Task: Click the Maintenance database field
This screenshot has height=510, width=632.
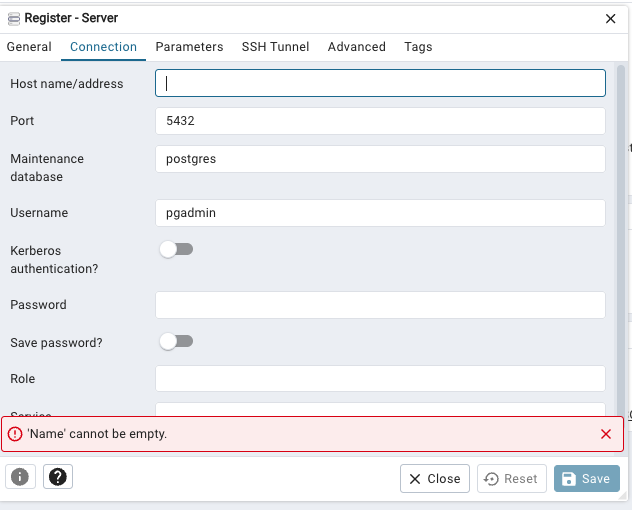Action: coord(380,159)
